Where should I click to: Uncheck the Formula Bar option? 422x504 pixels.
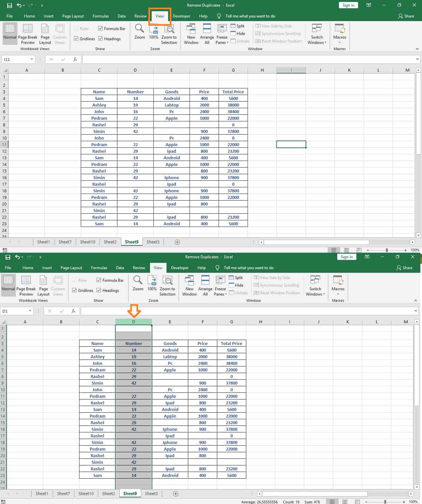tap(101, 28)
